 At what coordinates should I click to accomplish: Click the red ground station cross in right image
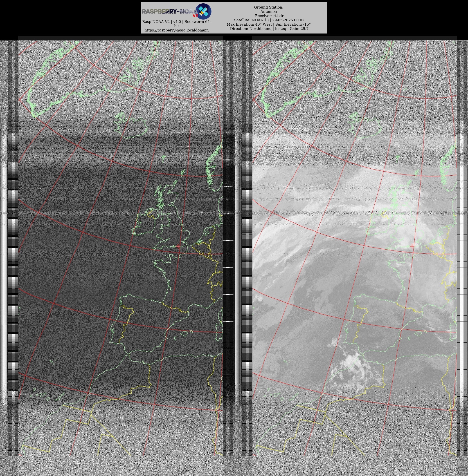pos(412,246)
